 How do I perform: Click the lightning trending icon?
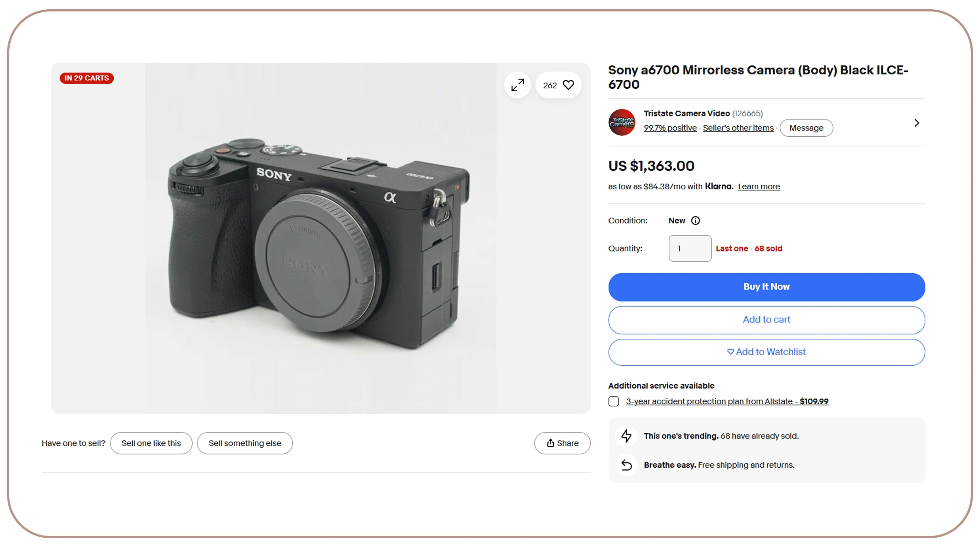pos(626,436)
